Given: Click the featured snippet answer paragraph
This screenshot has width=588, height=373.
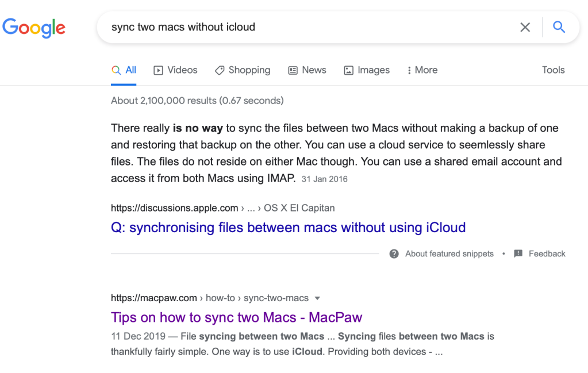Looking at the screenshot, I should pyautogui.click(x=336, y=153).
